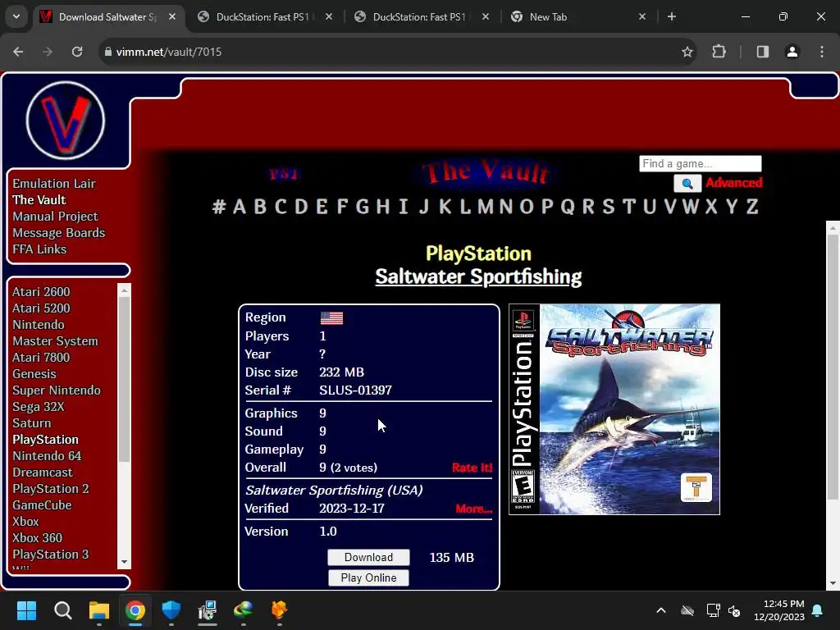Click the browser back arrow

click(18, 52)
